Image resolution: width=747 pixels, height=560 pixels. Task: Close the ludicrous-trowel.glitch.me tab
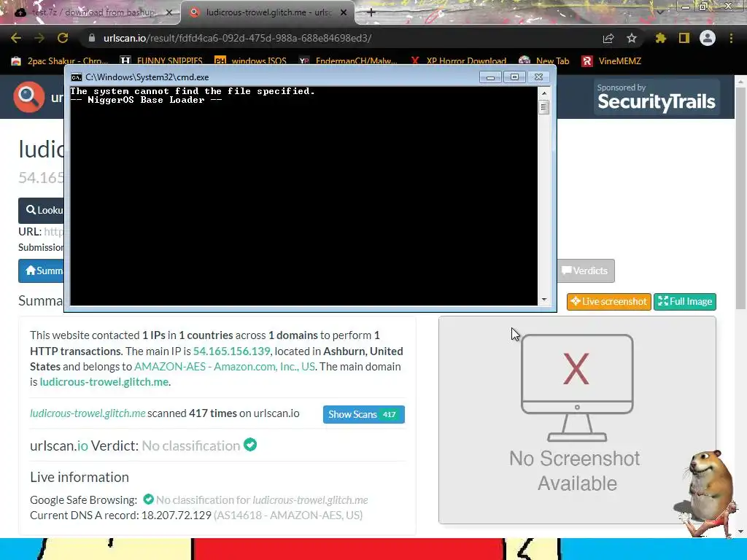coord(344,13)
